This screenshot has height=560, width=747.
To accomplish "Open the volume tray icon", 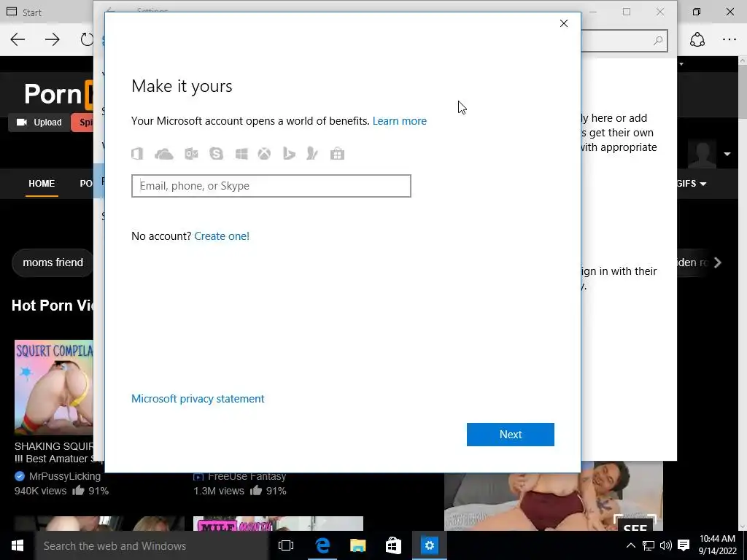I will (x=665, y=545).
